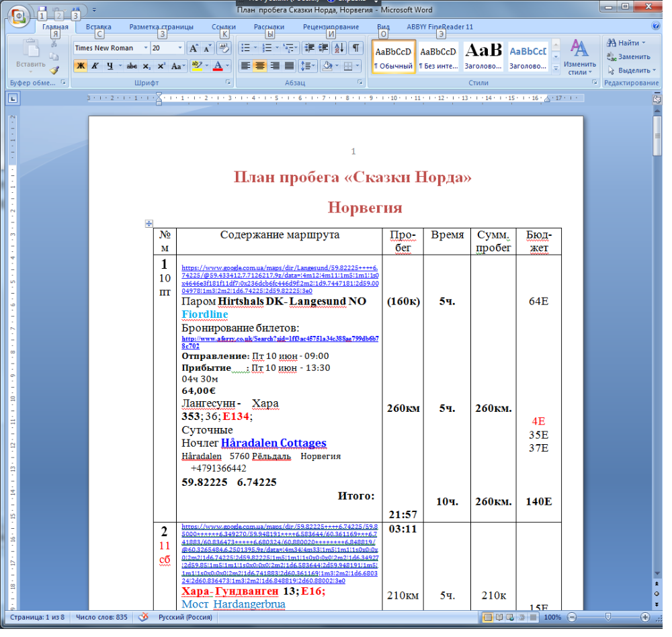The width and height of the screenshot is (672, 637).
Task: Click the strikethrough abc icon
Action: click(x=132, y=66)
